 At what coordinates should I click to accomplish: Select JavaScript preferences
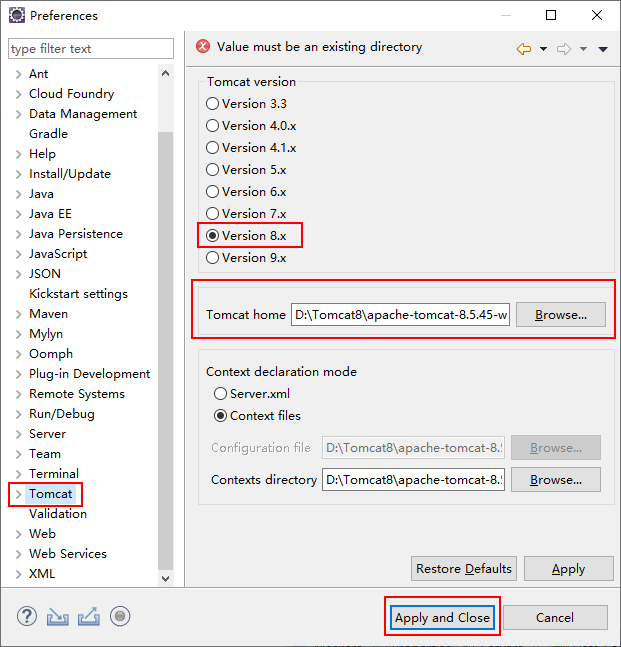(58, 254)
